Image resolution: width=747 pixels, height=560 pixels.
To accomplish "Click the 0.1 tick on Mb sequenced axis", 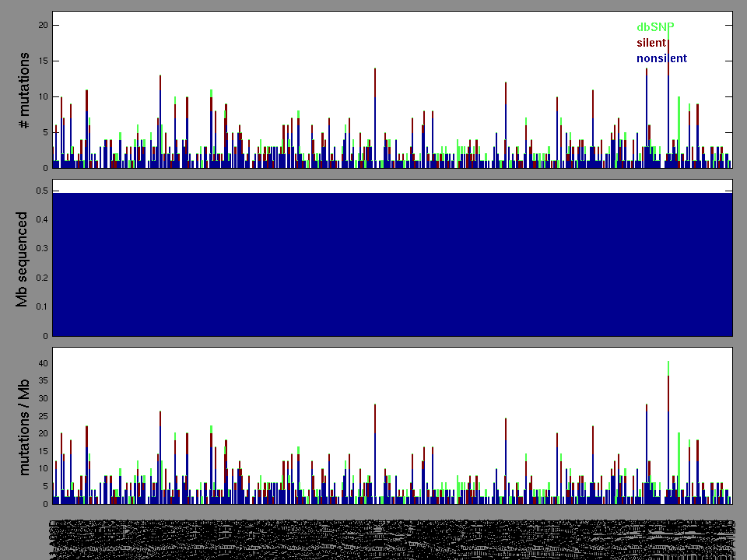I will pyautogui.click(x=41, y=307).
